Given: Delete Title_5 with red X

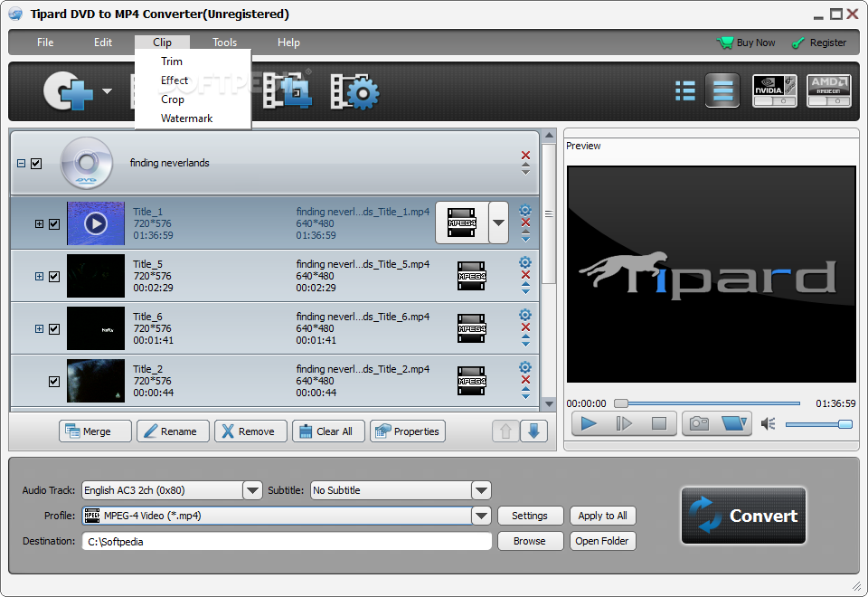Looking at the screenshot, I should 525,275.
